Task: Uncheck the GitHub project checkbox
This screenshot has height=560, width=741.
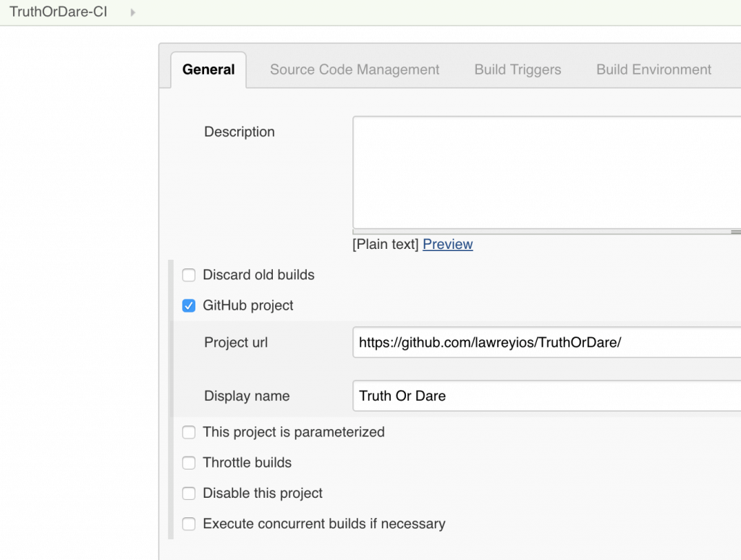Action: click(189, 305)
